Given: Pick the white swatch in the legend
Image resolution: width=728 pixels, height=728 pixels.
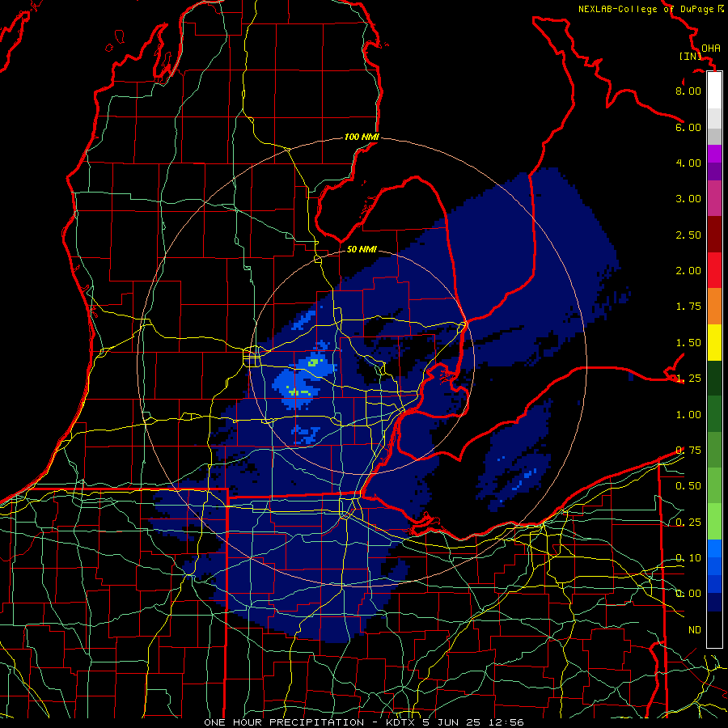Looking at the screenshot, I should click(714, 90).
